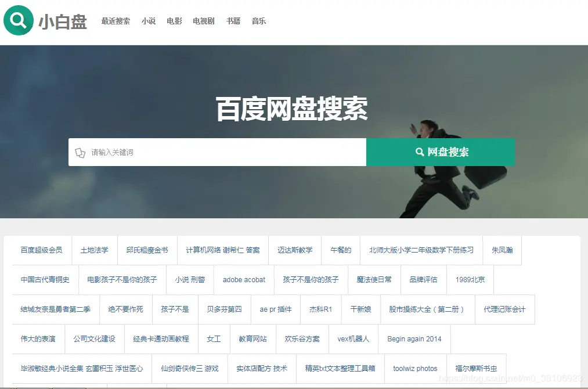Viewport: 588px width, 389px height.
Task: Focus the 请输入关键词 search input
Action: click(217, 152)
